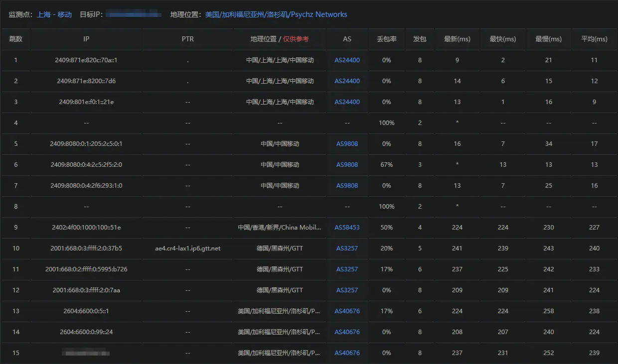Click the PTR column header

click(187, 39)
